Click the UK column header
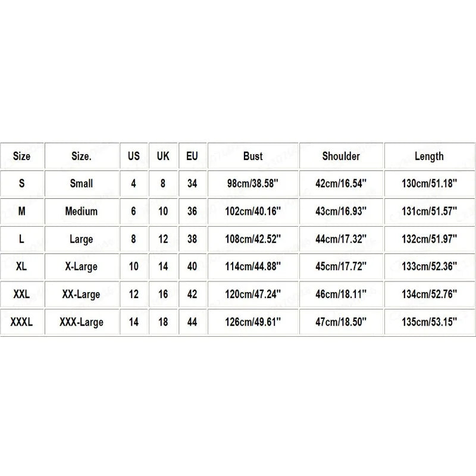 [x=163, y=156]
